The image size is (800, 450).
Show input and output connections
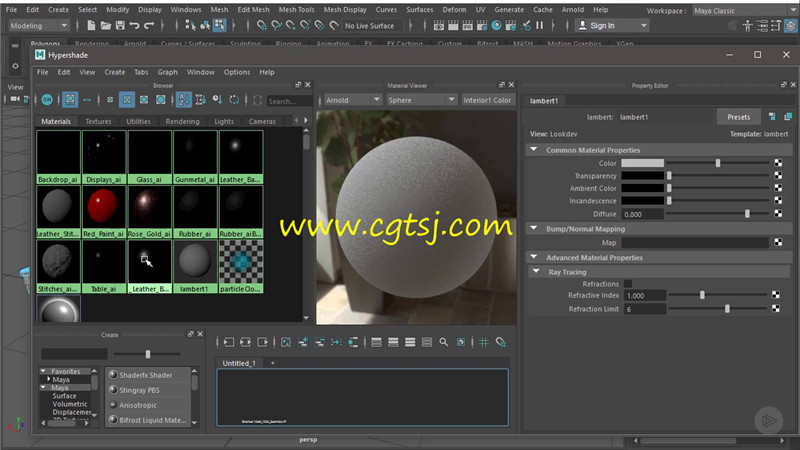point(245,342)
